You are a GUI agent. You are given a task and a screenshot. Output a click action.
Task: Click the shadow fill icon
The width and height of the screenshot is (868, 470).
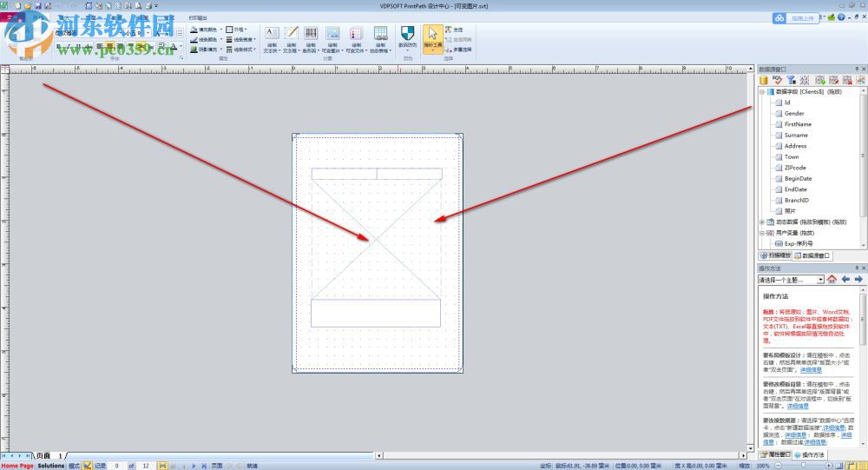pyautogui.click(x=194, y=50)
